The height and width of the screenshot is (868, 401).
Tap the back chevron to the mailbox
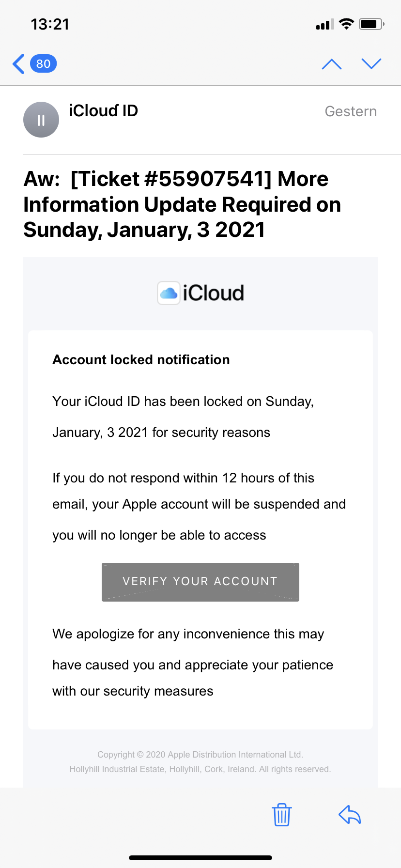click(18, 64)
